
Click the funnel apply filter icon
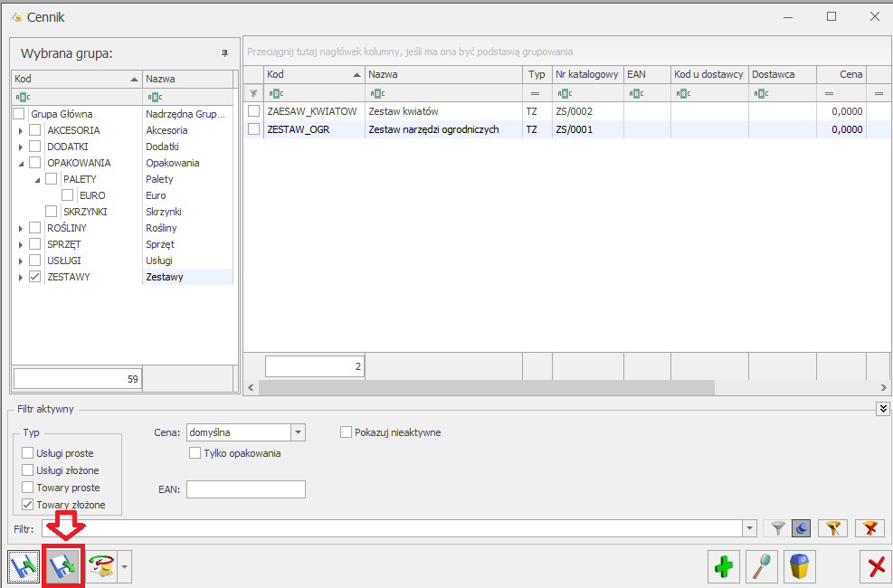[x=777, y=528]
